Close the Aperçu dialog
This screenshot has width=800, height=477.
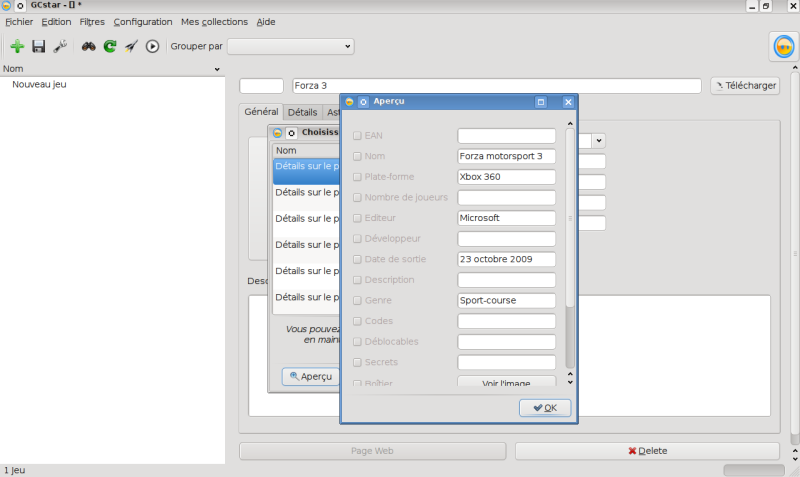pos(568,102)
